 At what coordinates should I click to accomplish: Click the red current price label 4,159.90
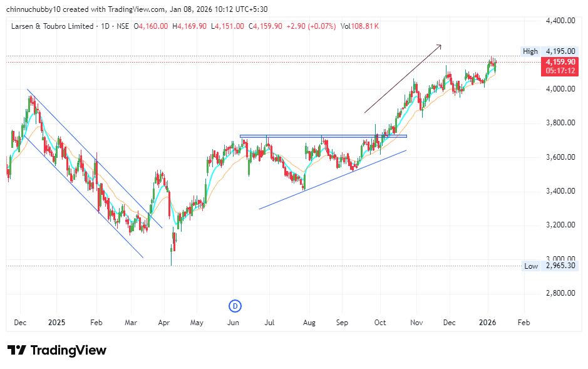pos(560,62)
